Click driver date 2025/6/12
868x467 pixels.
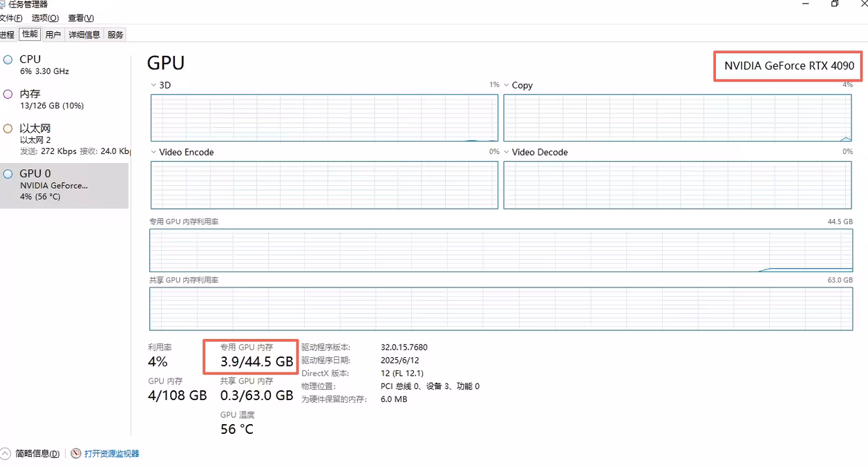(x=400, y=361)
